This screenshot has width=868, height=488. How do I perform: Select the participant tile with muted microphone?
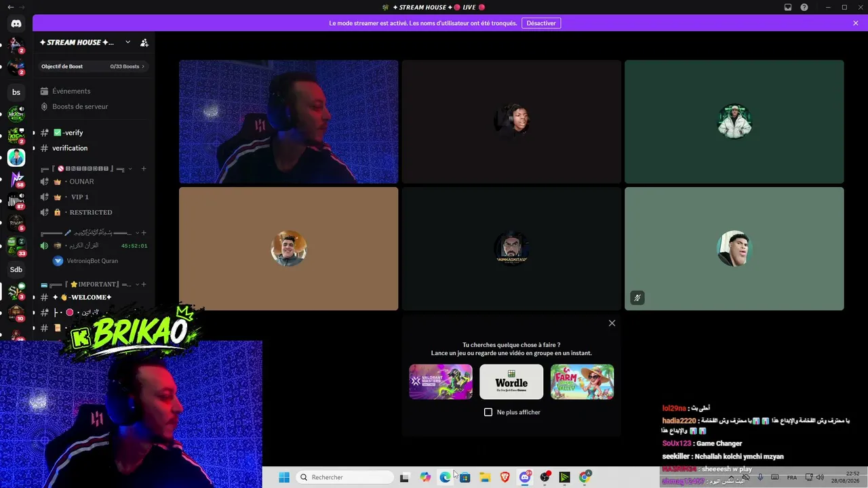click(x=734, y=249)
